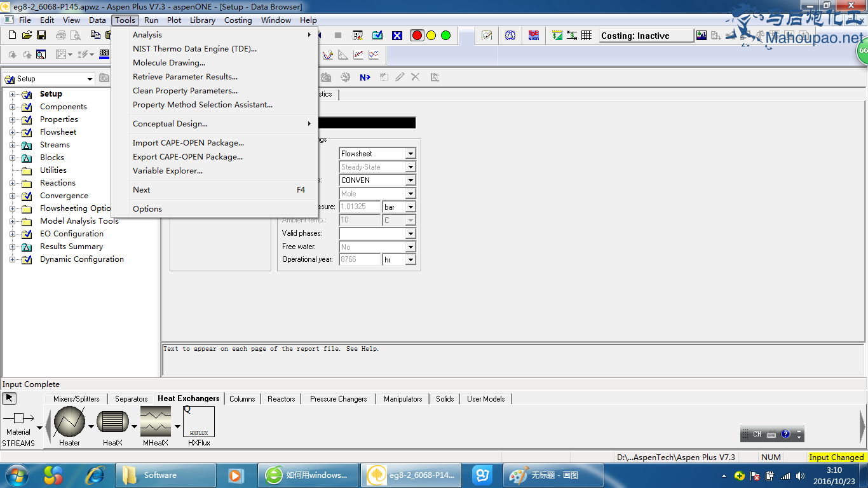Choose NIST Thermo Data Engine (TDE) menu item

[x=215, y=49]
